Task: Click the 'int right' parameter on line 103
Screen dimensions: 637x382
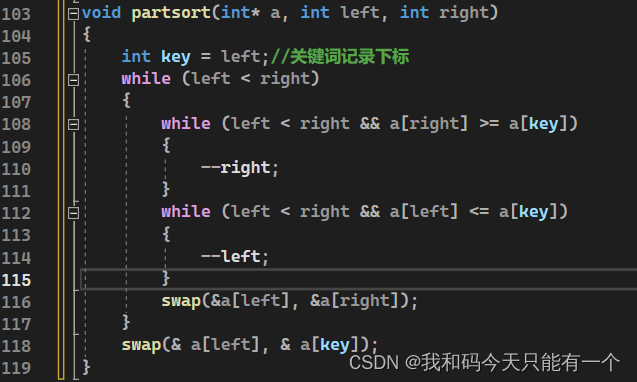Action: pos(444,13)
